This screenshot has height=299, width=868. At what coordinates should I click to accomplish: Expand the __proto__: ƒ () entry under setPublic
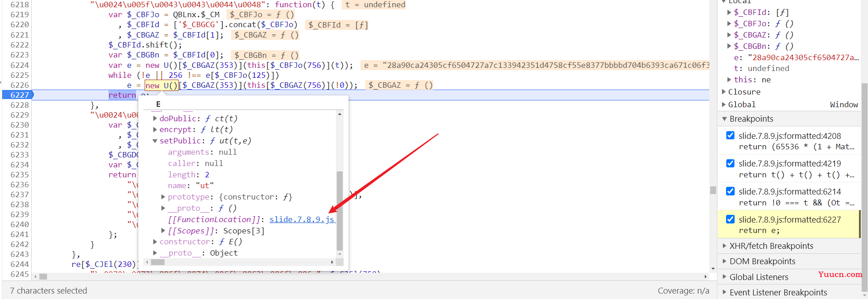(163, 208)
